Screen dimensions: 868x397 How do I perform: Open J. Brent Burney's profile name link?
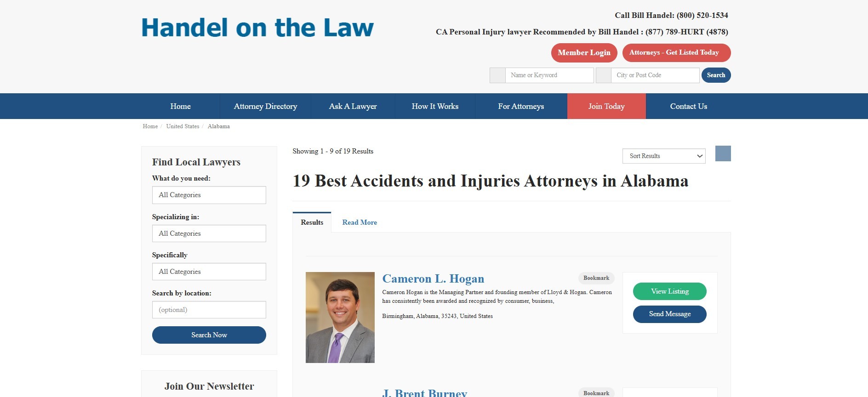point(425,393)
